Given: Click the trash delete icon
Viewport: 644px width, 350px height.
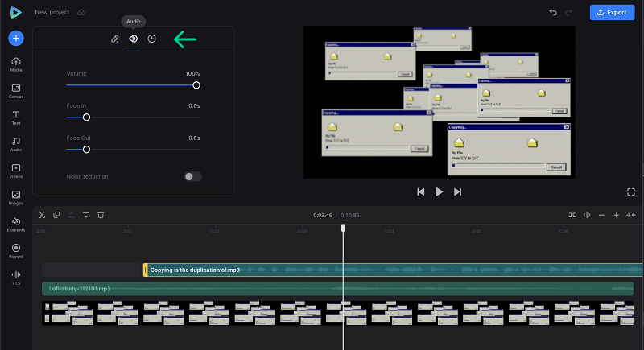Looking at the screenshot, I should (x=101, y=215).
